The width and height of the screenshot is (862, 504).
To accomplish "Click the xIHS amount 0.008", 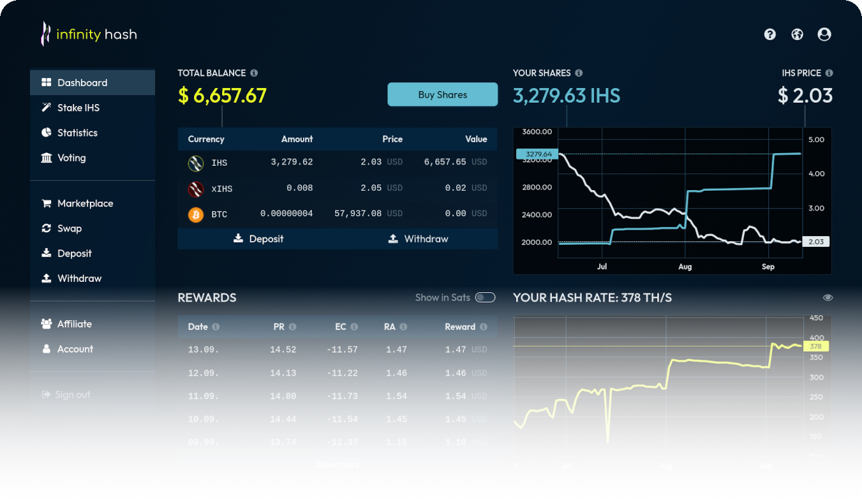I will 300,188.
